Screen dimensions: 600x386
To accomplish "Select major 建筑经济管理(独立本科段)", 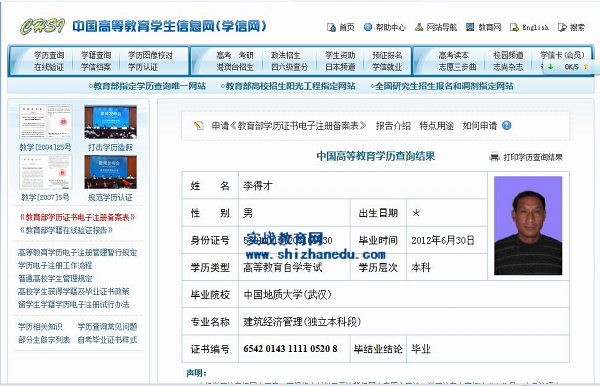I will [x=302, y=322].
